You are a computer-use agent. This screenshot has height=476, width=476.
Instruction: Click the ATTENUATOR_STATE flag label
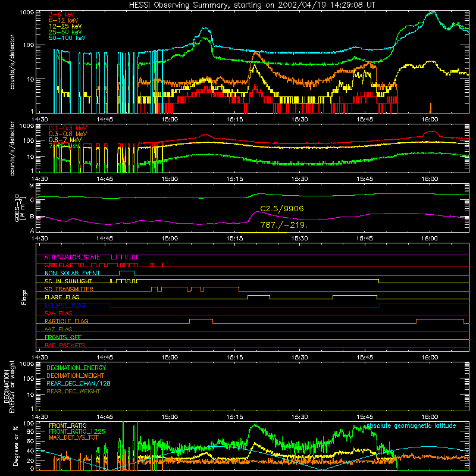(x=72, y=258)
